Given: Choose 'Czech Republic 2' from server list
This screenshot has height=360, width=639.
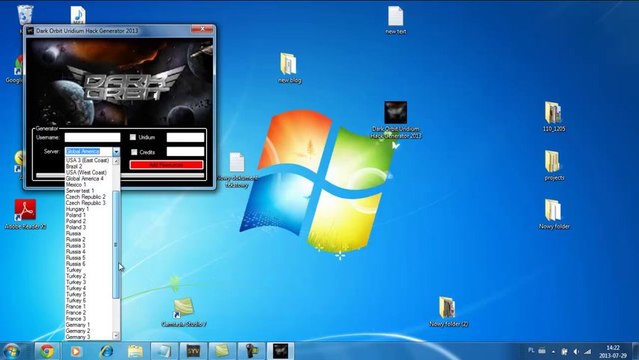Looking at the screenshot, I should click(x=86, y=197).
